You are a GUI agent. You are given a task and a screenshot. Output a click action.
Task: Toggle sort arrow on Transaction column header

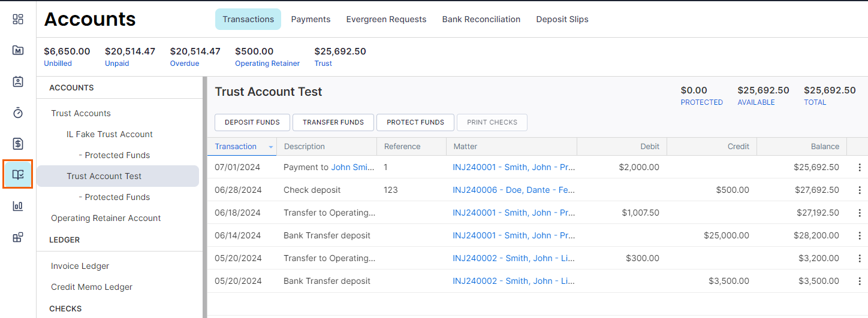271,147
